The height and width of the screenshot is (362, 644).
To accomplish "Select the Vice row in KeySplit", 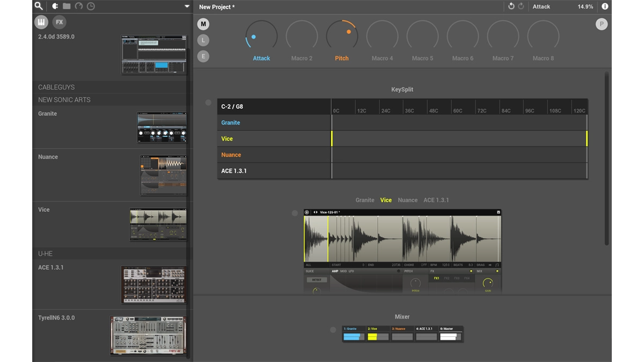I will pos(402,139).
